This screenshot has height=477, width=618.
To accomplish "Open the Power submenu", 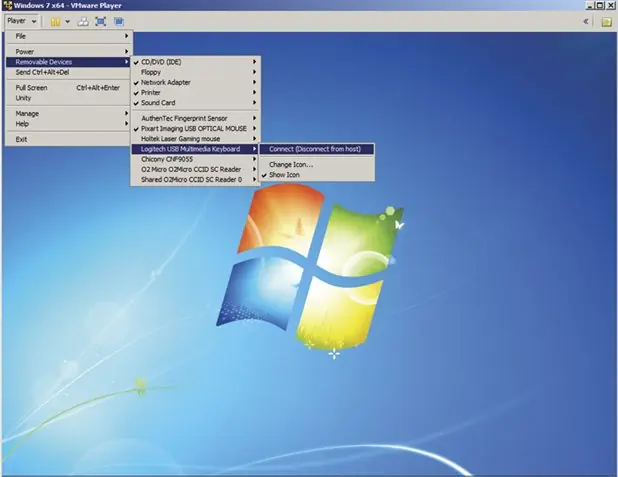I will [x=69, y=52].
